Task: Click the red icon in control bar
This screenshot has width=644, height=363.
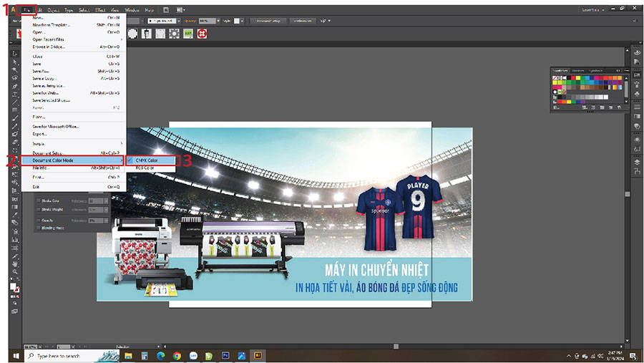Action: pos(202,34)
